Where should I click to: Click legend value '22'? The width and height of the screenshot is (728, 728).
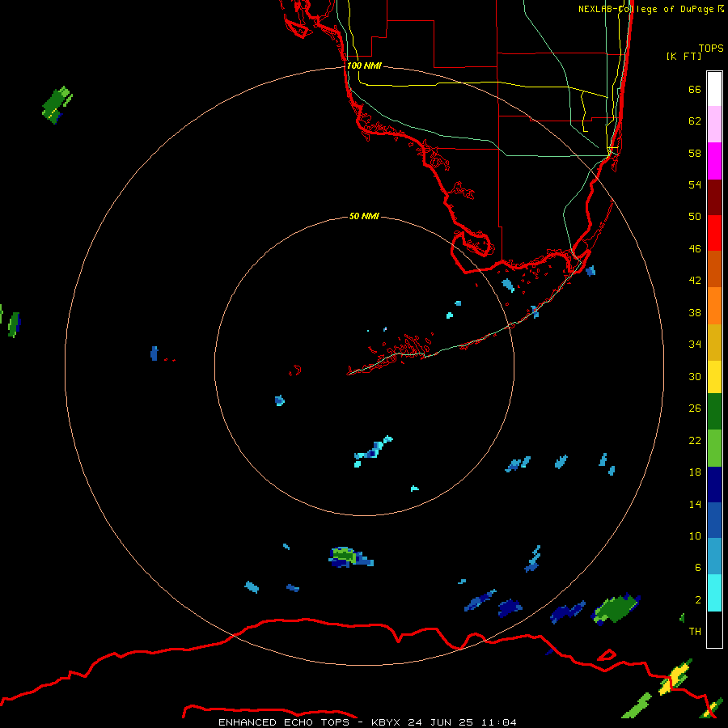click(695, 440)
